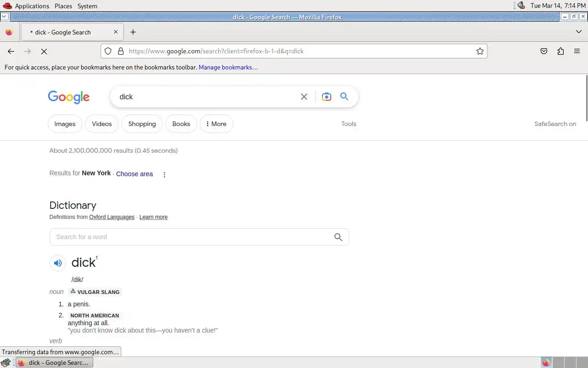588x368 pixels.
Task: Click the 'About 2,100,000,000 results' text
Action: (113, 150)
